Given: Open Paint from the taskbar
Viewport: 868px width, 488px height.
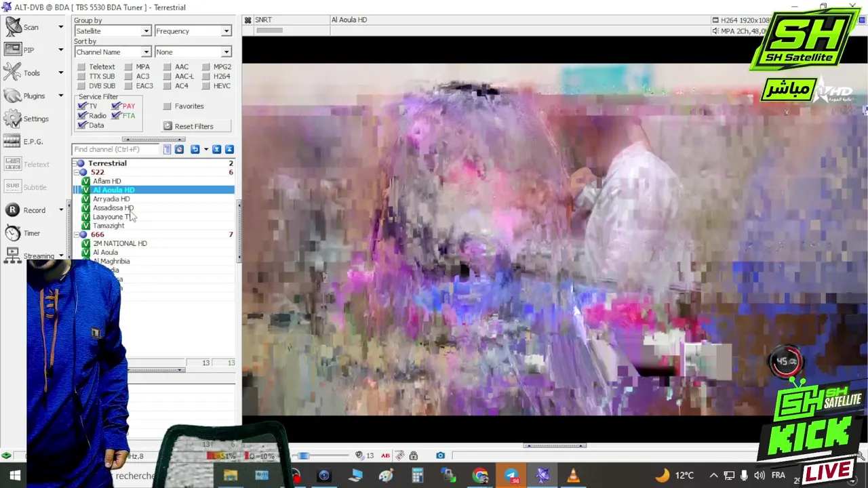Looking at the screenshot, I should click(387, 475).
